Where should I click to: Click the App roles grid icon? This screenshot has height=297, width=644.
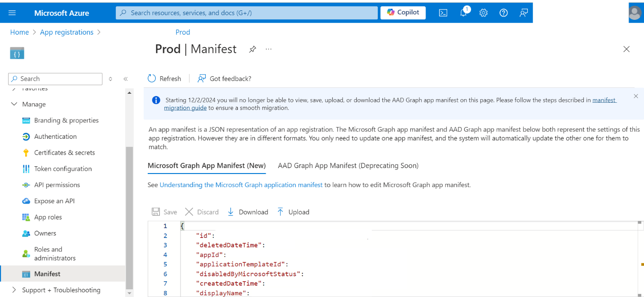[x=26, y=217]
